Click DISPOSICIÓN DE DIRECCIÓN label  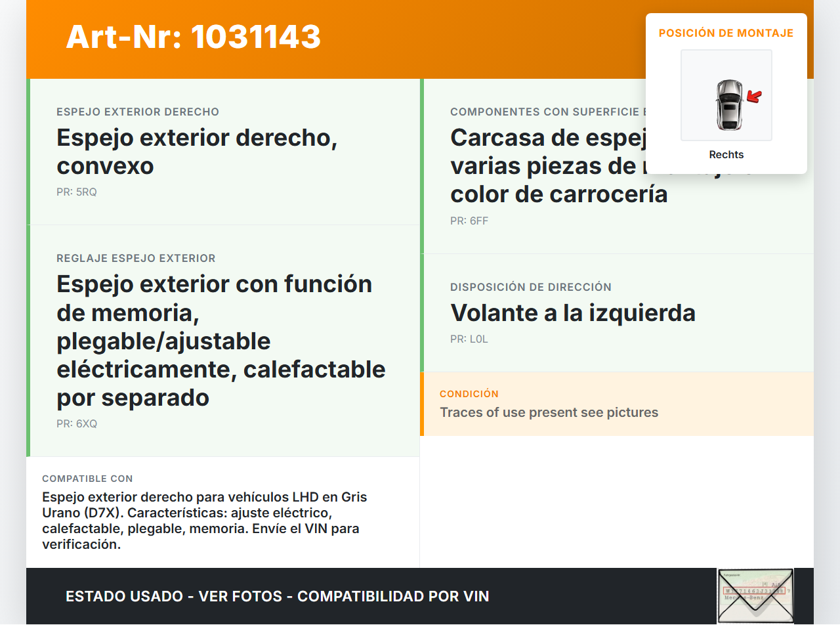pos(531,288)
